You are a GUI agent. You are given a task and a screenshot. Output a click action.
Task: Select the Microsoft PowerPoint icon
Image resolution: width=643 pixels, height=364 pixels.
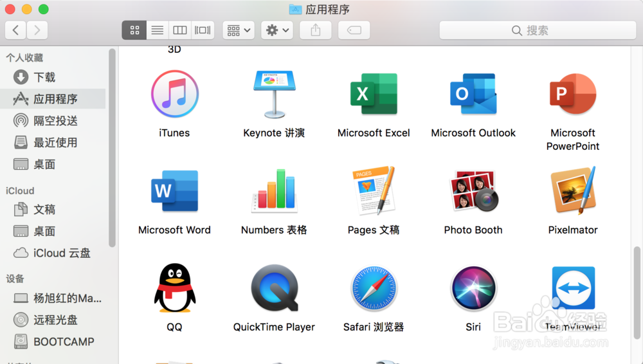pyautogui.click(x=573, y=94)
